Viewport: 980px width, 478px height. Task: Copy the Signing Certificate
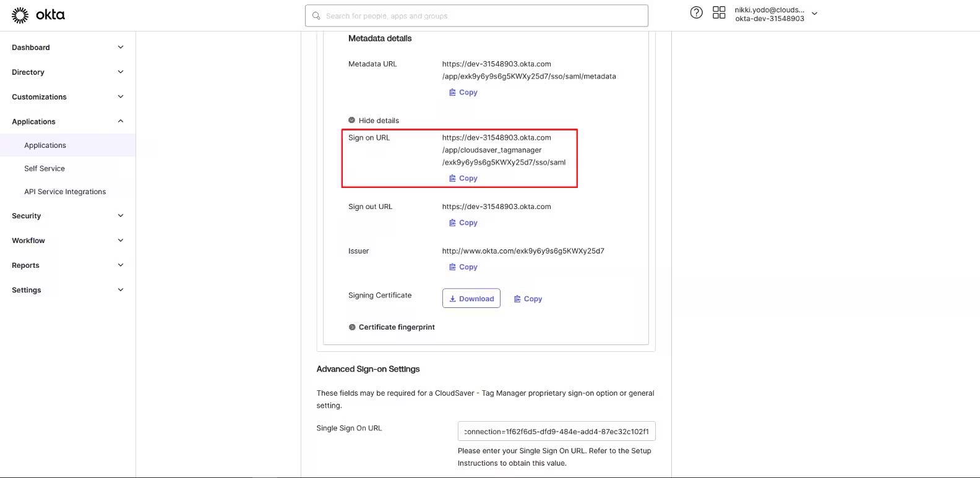(528, 299)
